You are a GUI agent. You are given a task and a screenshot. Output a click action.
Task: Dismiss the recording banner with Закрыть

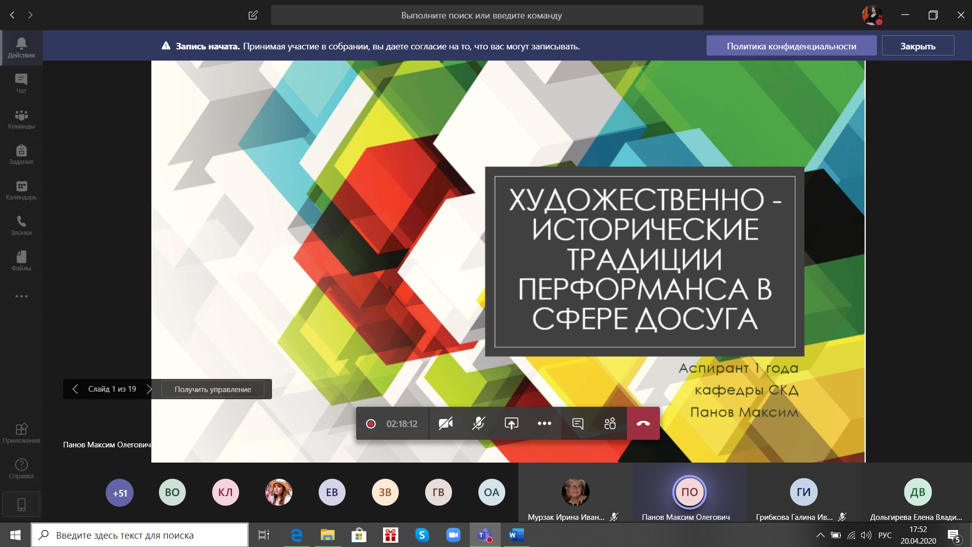point(917,46)
